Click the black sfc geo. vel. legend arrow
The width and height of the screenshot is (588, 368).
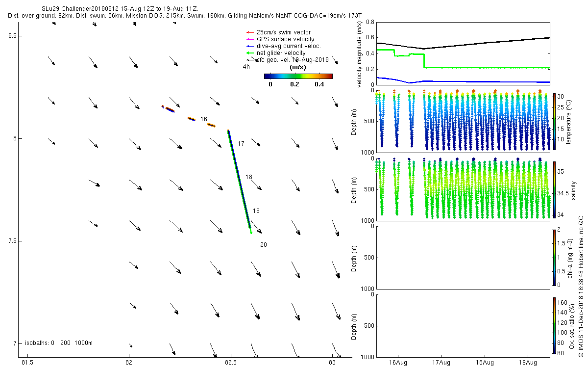click(249, 59)
